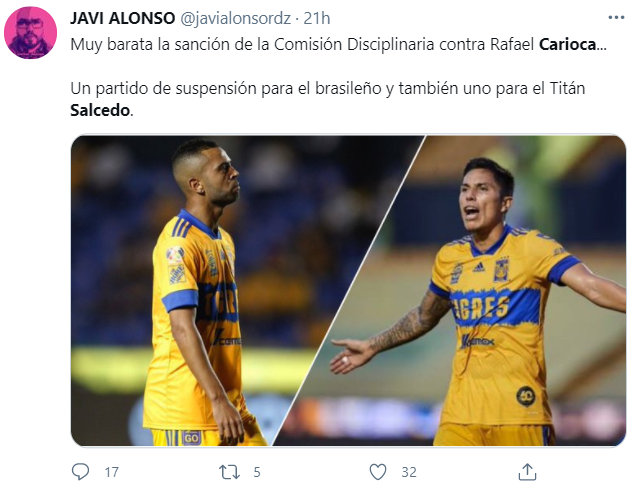Click the likes count 32

click(409, 472)
